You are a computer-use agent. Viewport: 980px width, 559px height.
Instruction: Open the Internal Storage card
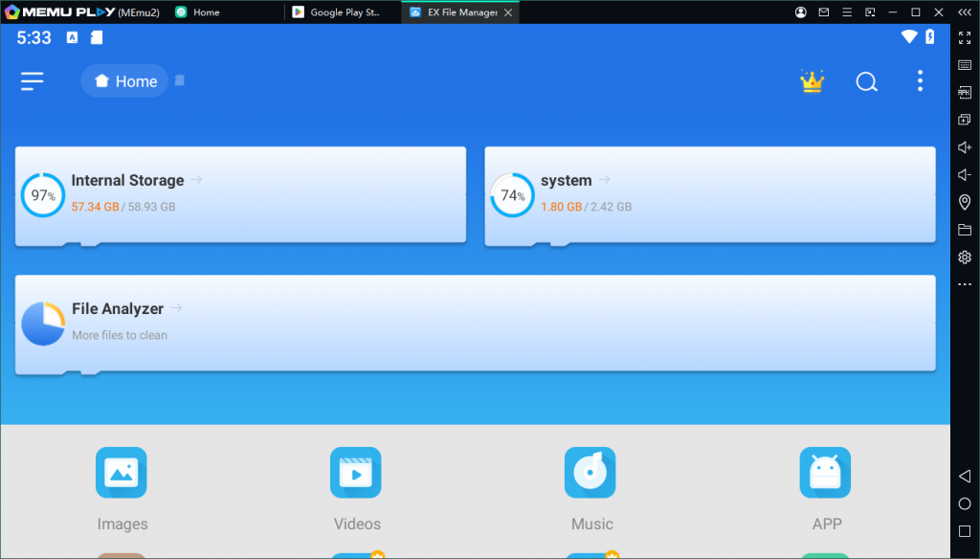(240, 195)
